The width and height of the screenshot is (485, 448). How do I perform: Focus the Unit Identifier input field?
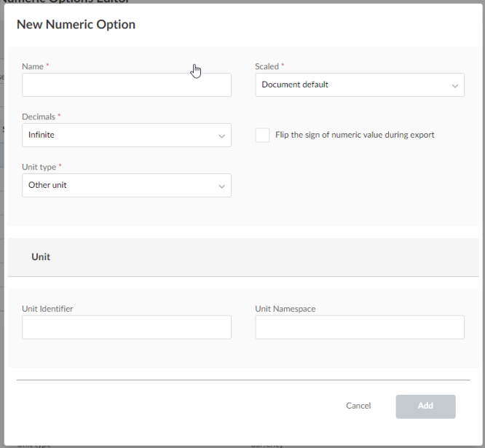click(x=126, y=328)
